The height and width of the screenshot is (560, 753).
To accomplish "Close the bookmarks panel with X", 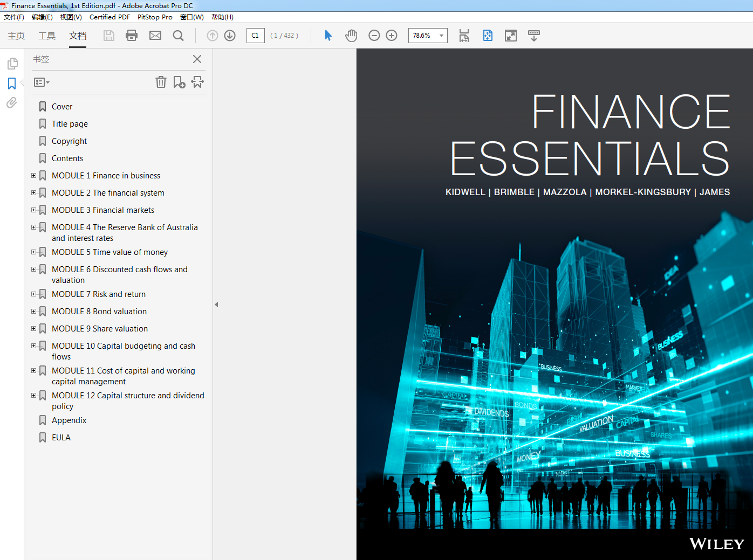I will pyautogui.click(x=197, y=59).
